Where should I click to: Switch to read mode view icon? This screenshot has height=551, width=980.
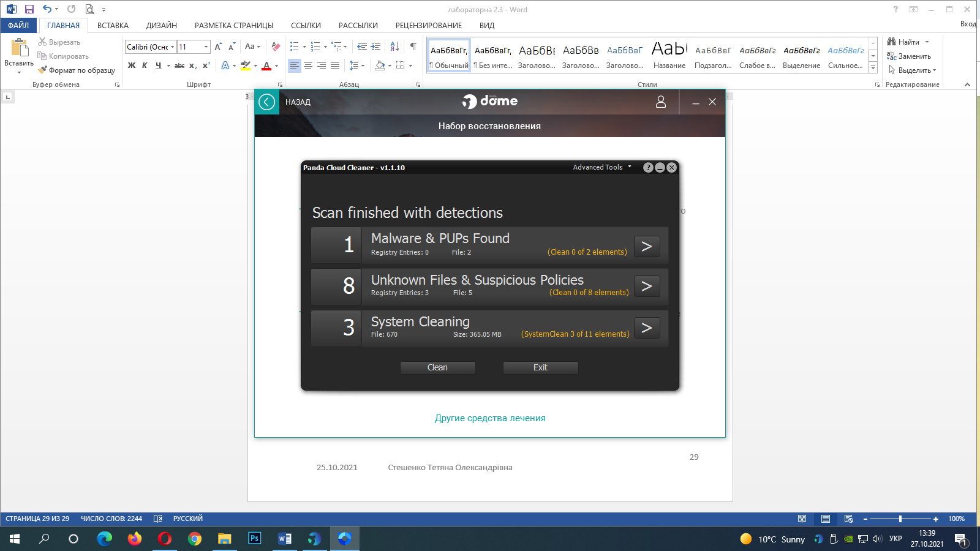pos(802,519)
